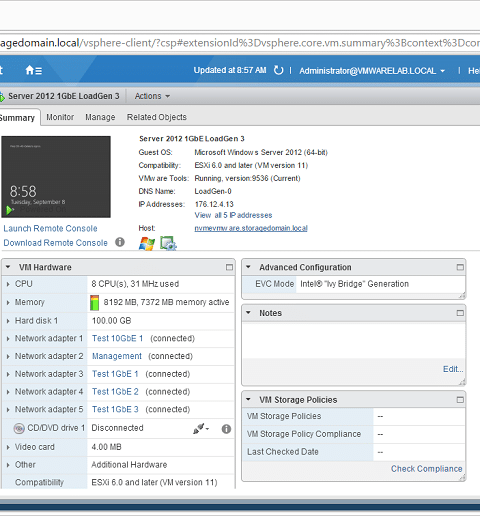Maximize the Notes panel
The image size is (480, 516).
pos(460,313)
